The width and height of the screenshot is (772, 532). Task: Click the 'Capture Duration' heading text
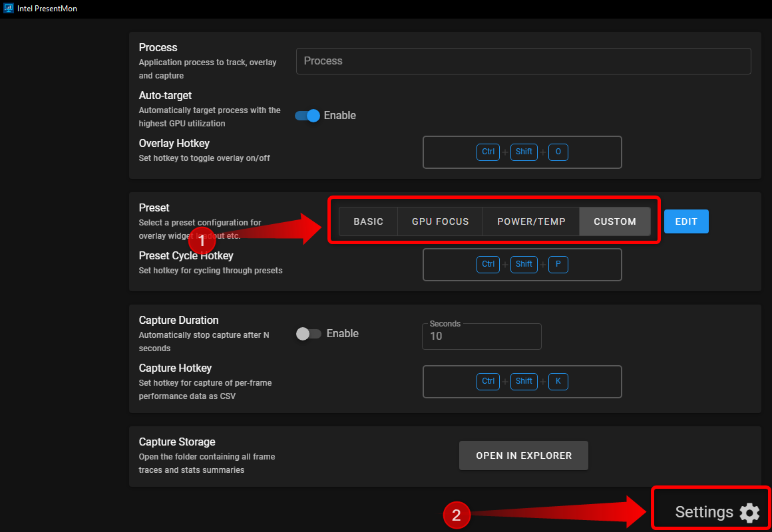[x=178, y=321]
